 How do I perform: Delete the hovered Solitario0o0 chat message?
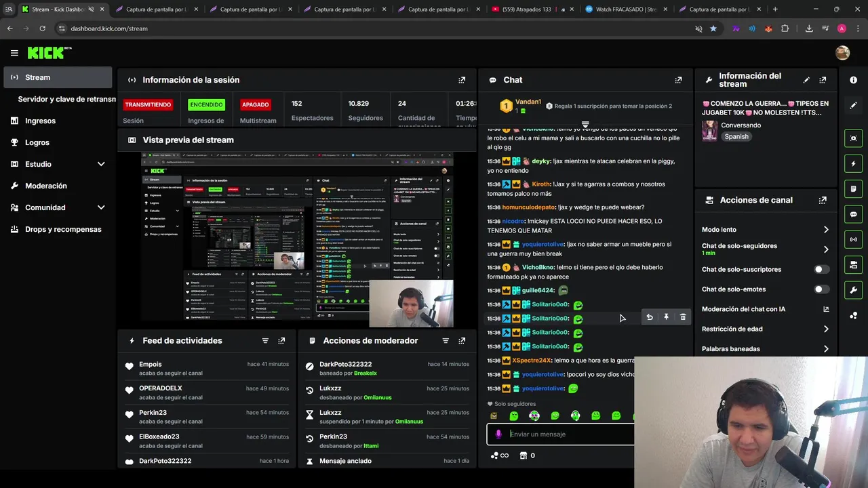[x=683, y=317]
